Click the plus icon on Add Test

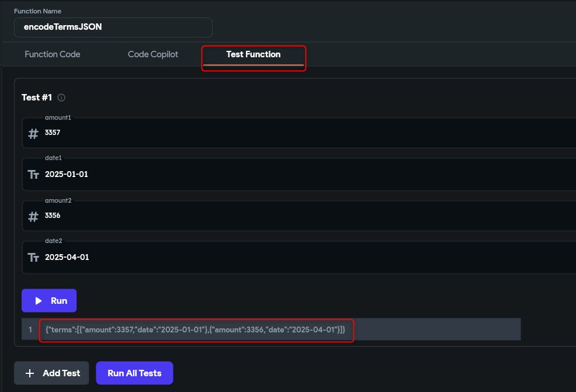[30, 373]
